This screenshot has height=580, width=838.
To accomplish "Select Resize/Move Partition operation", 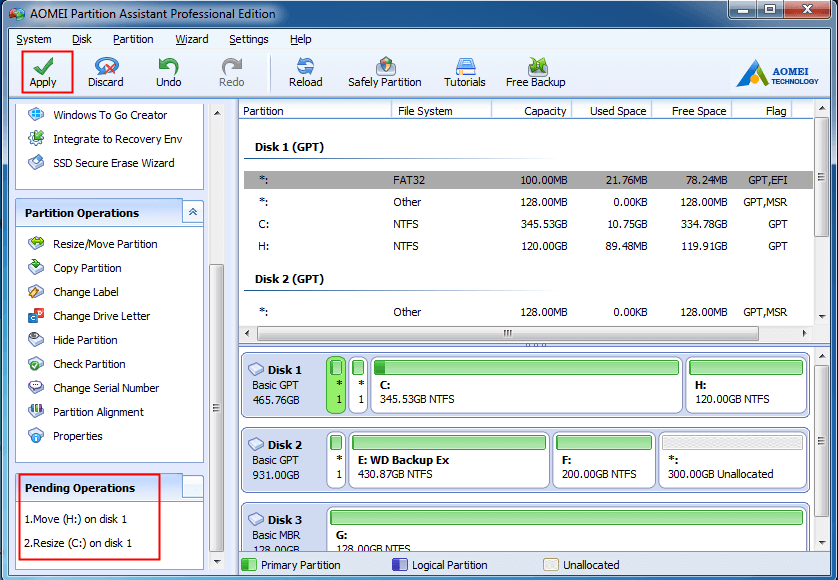I will coord(104,244).
